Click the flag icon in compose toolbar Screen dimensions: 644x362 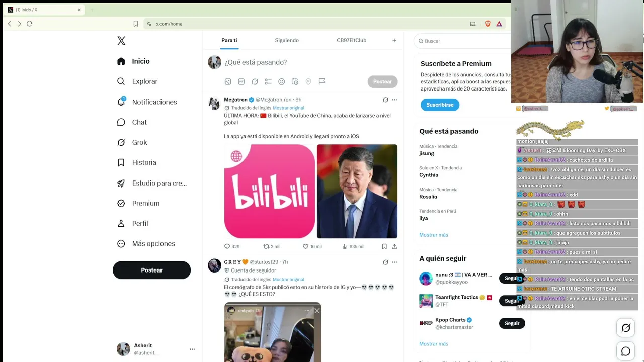point(322,81)
